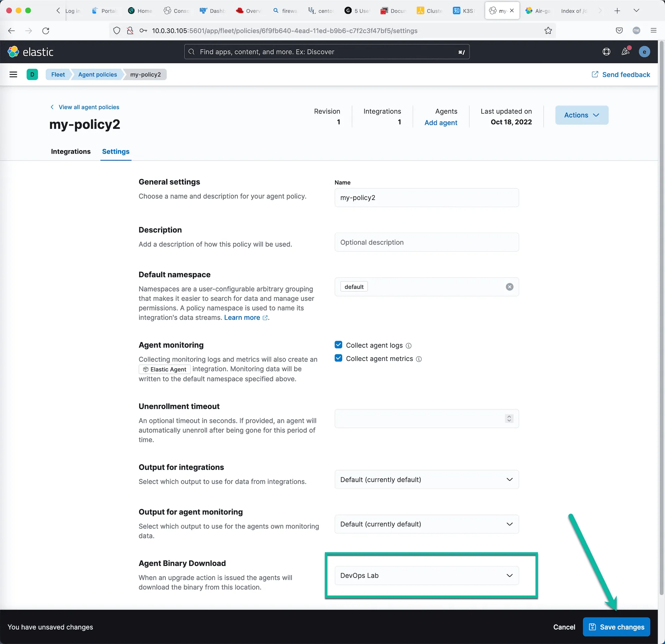Clear the default namespace selection icon
Screen dimensions: 665x644
coord(509,287)
